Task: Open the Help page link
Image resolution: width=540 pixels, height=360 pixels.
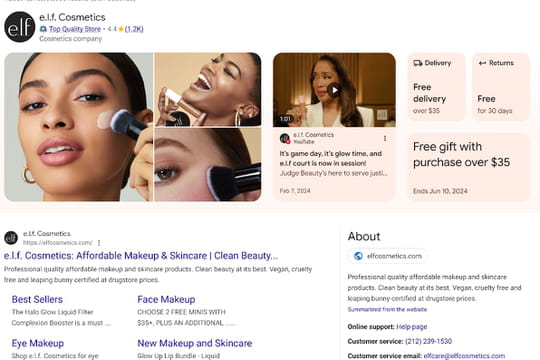Action: (412, 327)
